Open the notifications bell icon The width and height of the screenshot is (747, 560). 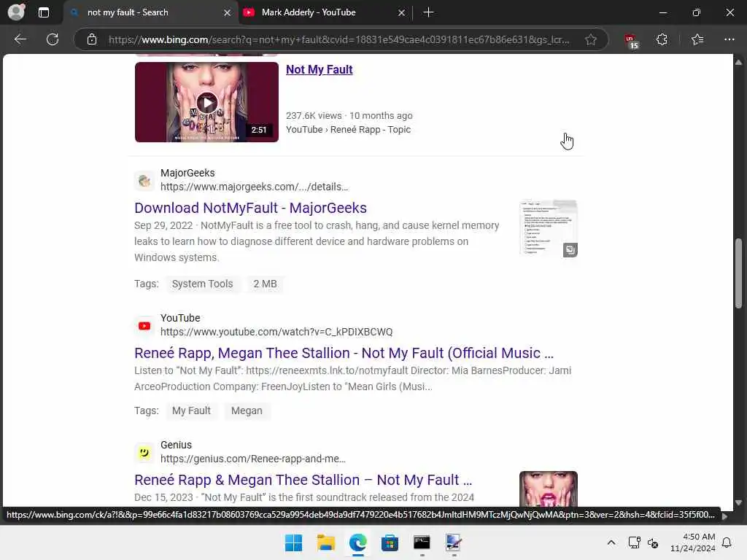coord(727,542)
